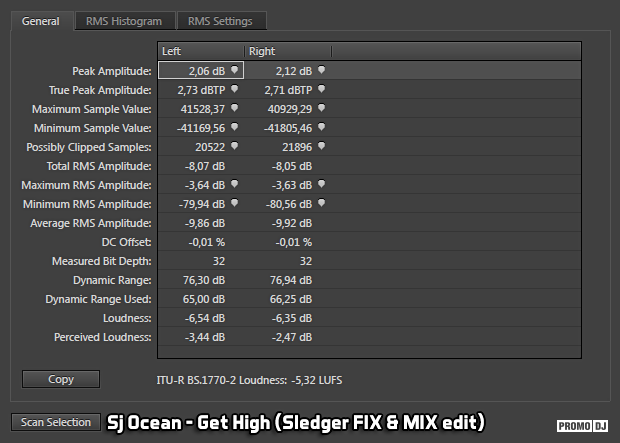Go to Right Minimum Sample Value marker
620x443 pixels.
point(321,127)
